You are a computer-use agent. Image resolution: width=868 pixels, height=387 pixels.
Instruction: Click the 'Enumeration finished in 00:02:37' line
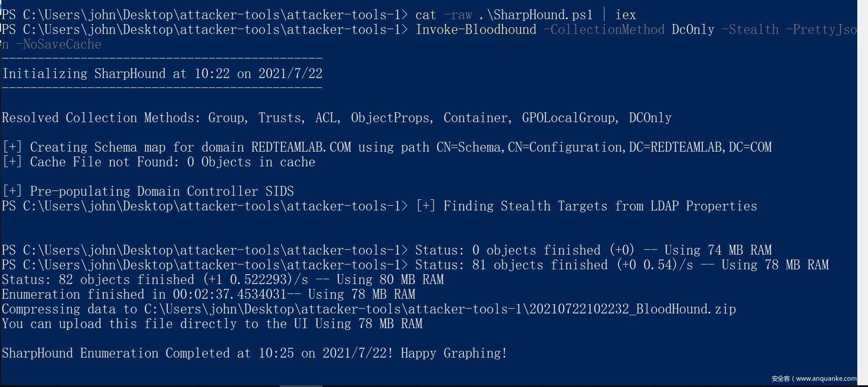tap(209, 294)
